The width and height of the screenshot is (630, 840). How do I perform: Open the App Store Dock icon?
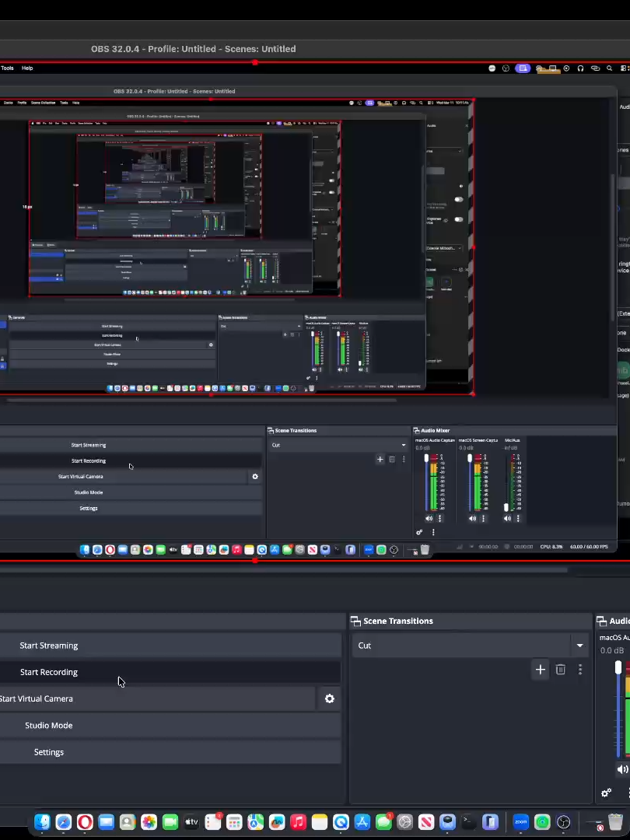(x=362, y=822)
